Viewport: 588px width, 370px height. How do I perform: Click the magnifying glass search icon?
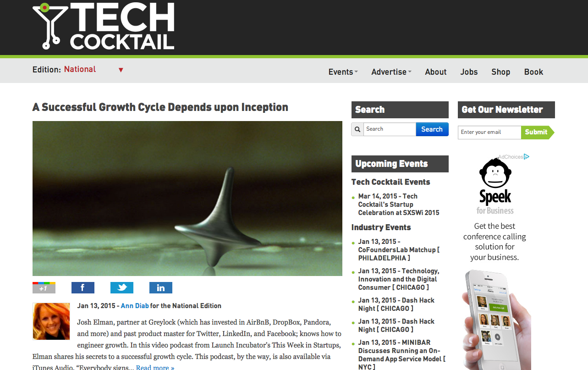(357, 129)
